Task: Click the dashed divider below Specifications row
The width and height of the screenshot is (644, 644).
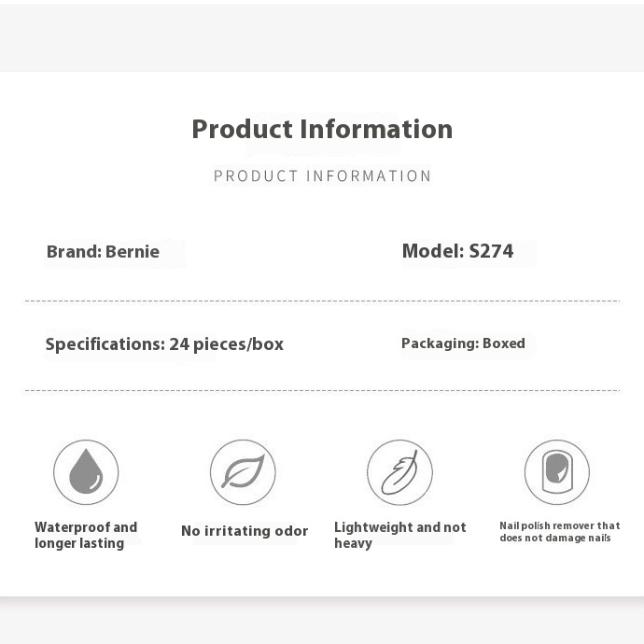Action: (322, 390)
